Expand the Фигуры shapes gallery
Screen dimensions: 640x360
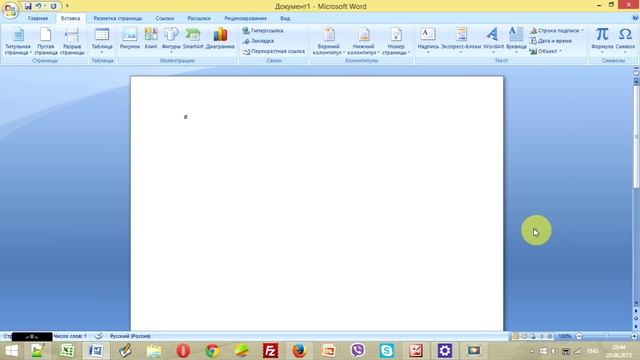(171, 40)
